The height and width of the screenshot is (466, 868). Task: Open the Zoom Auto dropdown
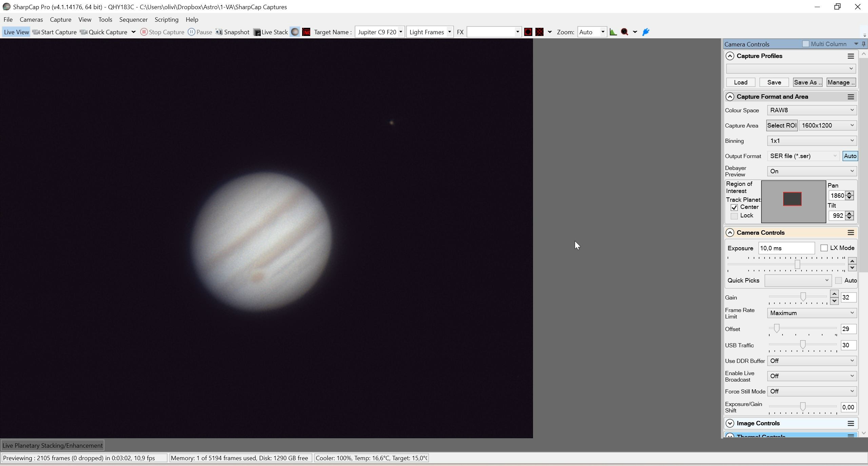pyautogui.click(x=592, y=32)
